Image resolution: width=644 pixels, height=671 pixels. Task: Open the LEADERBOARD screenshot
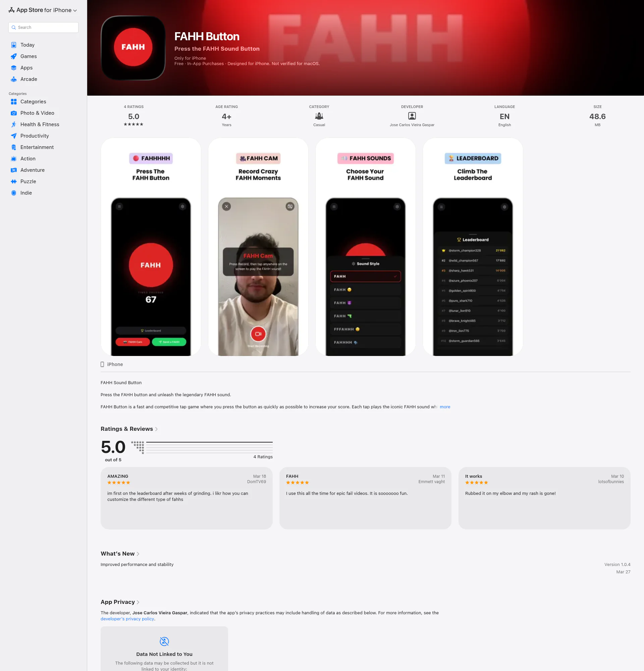point(473,247)
